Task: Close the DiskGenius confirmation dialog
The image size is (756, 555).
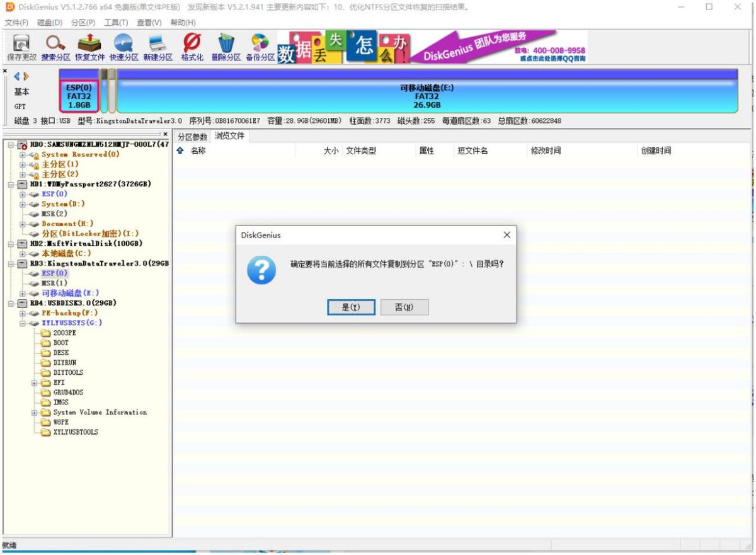Action: [507, 235]
